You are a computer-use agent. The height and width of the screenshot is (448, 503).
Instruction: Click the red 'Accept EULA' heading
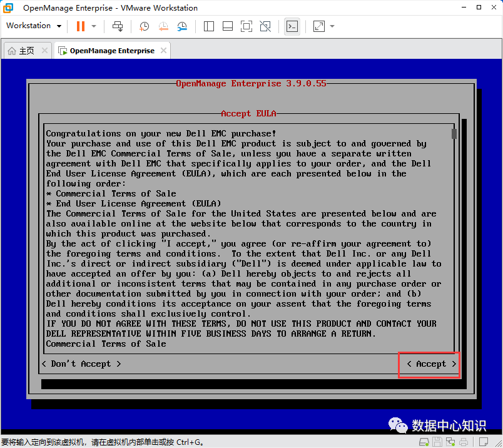[248, 113]
